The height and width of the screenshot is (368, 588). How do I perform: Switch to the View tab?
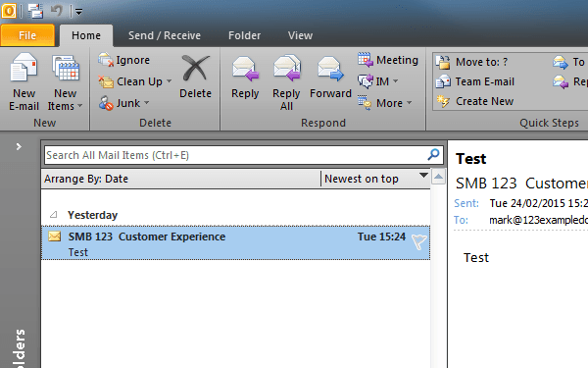[x=300, y=35]
